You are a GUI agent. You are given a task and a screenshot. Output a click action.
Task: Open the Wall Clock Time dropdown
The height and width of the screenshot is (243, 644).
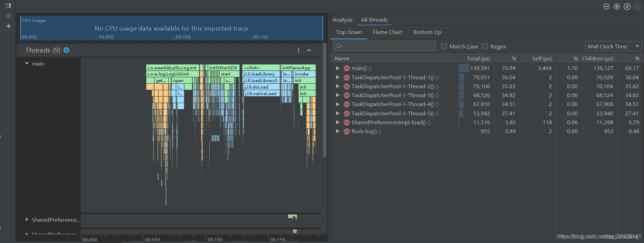613,46
